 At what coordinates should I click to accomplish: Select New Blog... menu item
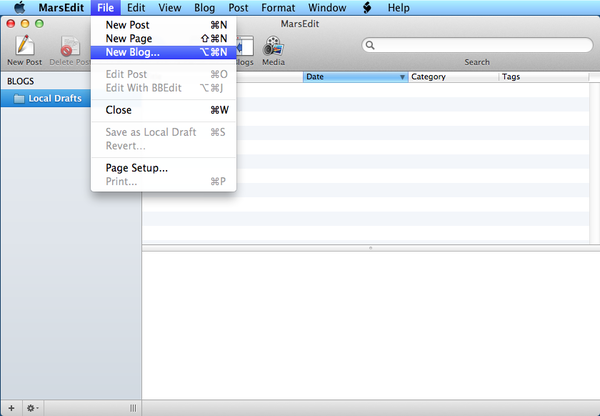pyautogui.click(x=163, y=52)
